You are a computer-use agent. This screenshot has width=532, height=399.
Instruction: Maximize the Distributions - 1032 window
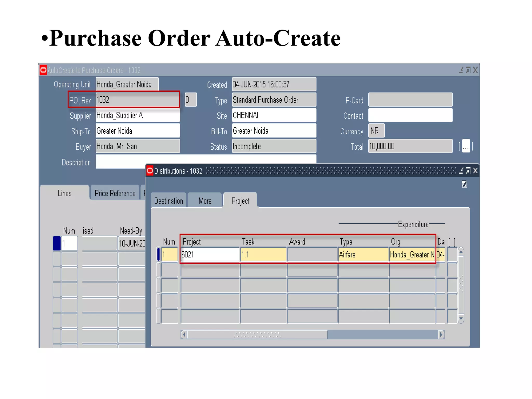click(x=468, y=171)
